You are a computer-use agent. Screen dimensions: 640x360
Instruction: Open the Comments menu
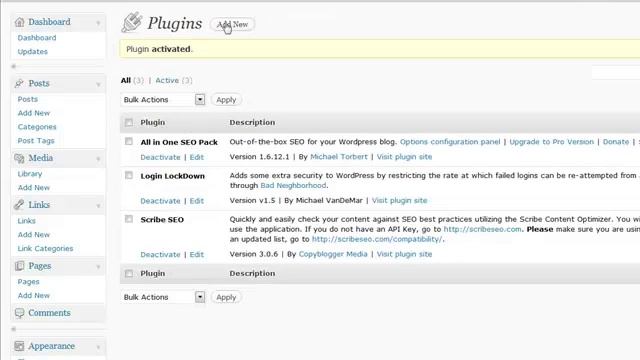coord(49,313)
